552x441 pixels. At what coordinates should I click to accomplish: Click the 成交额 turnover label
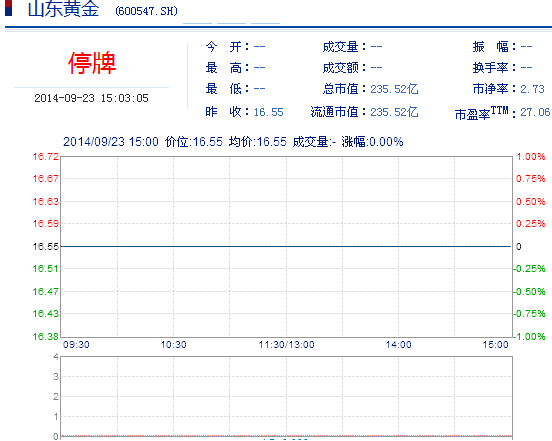(x=340, y=68)
